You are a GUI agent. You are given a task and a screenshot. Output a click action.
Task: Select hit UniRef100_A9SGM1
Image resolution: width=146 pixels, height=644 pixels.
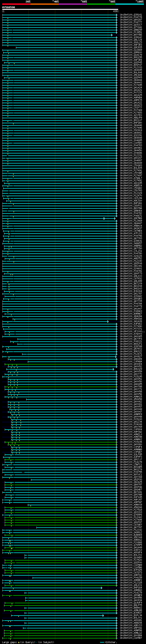[131, 620]
